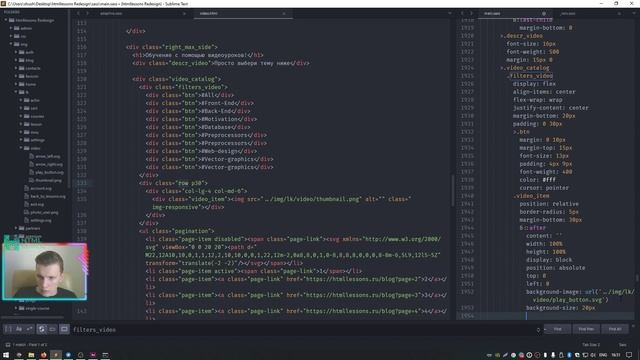The width and height of the screenshot is (640, 360).
Task: Close the video.html tab
Action: pyautogui.click(x=284, y=13)
